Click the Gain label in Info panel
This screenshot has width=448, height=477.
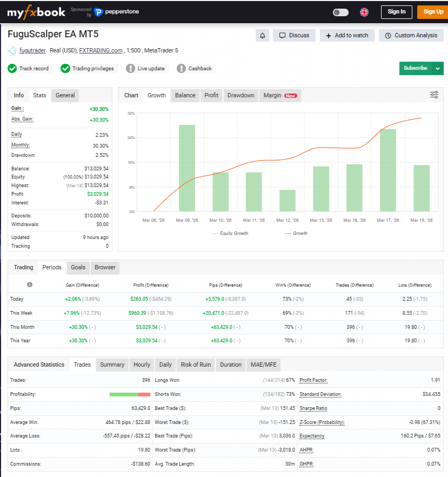tap(17, 108)
